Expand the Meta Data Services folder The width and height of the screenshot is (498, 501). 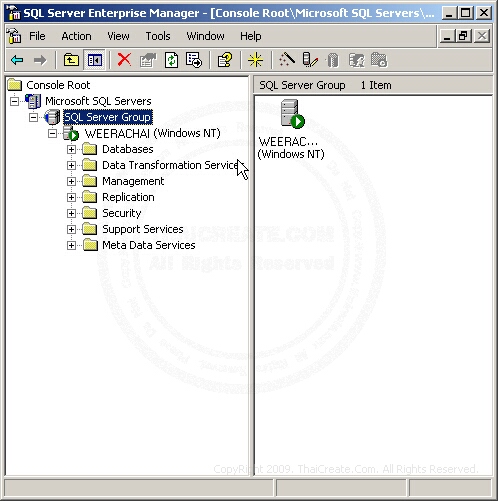point(71,245)
